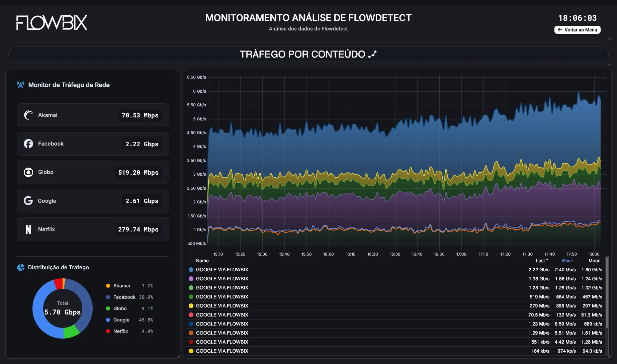Click the route icon beside TRÁFEGO POR CONTEÚDO
The image size is (617, 364).
tap(372, 54)
